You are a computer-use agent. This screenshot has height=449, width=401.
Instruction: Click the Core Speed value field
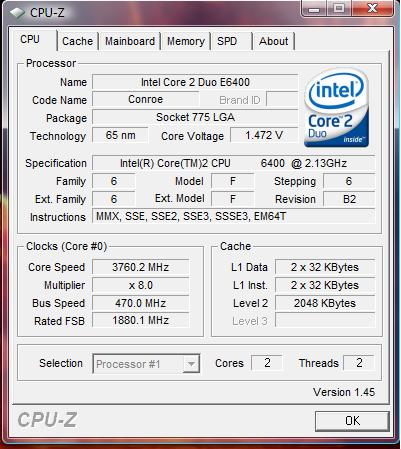coord(140,267)
